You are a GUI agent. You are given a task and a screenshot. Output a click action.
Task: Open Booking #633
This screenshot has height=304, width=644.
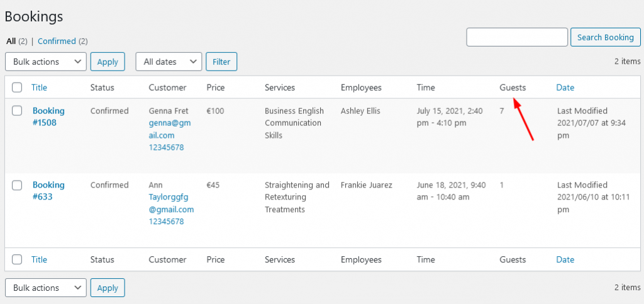pyautogui.click(x=48, y=191)
